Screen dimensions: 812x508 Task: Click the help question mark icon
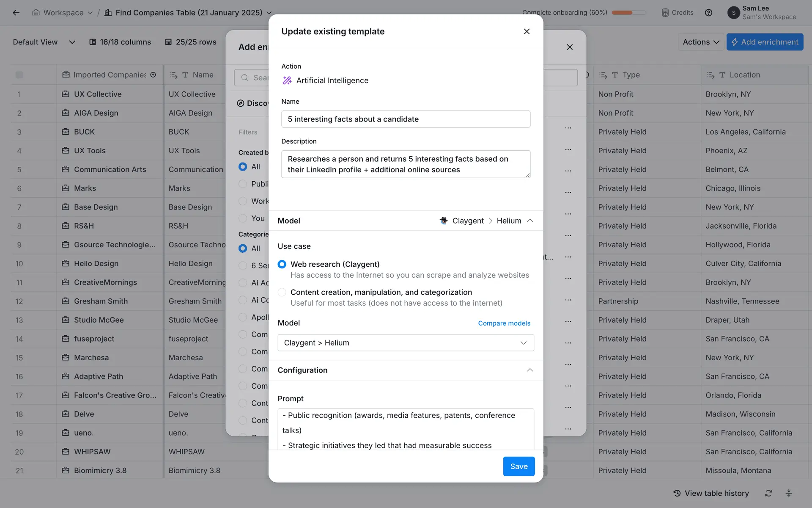coord(708,13)
